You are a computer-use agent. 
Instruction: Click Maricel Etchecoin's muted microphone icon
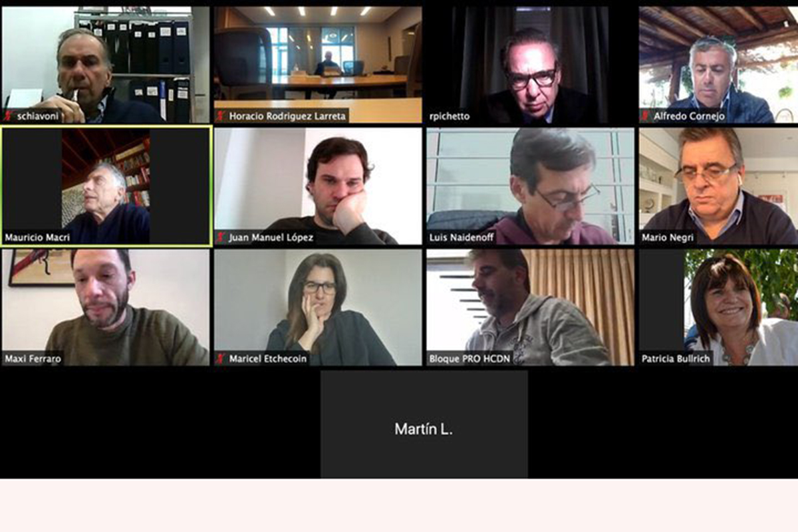[221, 358]
